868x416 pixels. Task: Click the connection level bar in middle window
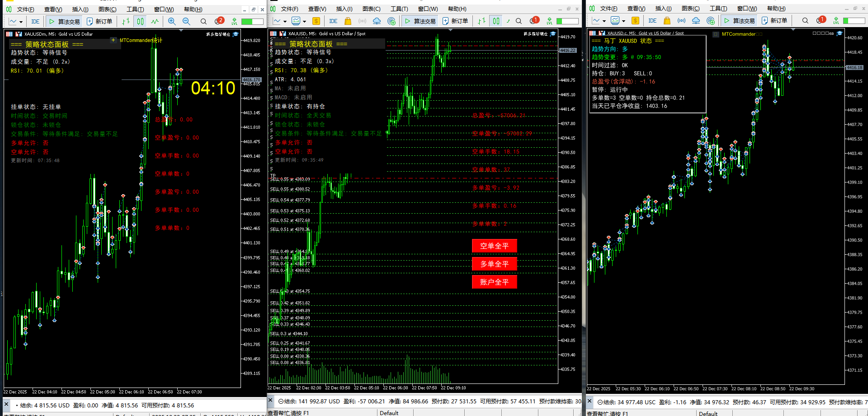[x=567, y=21]
